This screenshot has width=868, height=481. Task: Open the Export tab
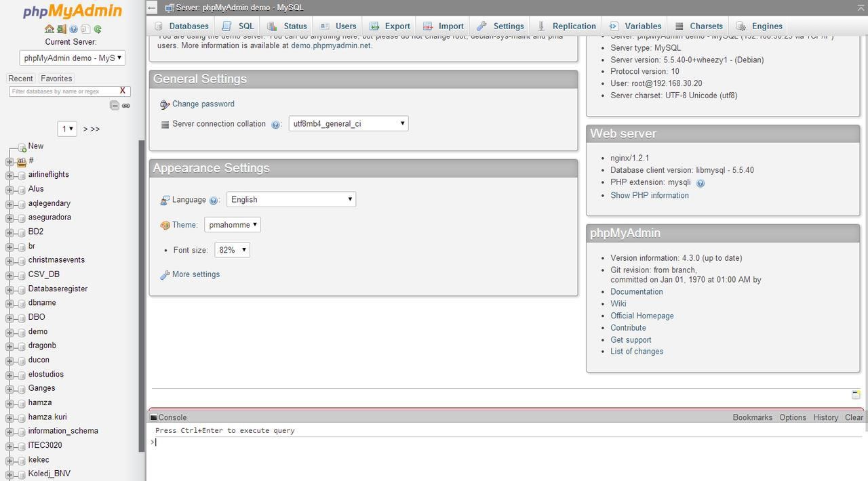pos(397,26)
